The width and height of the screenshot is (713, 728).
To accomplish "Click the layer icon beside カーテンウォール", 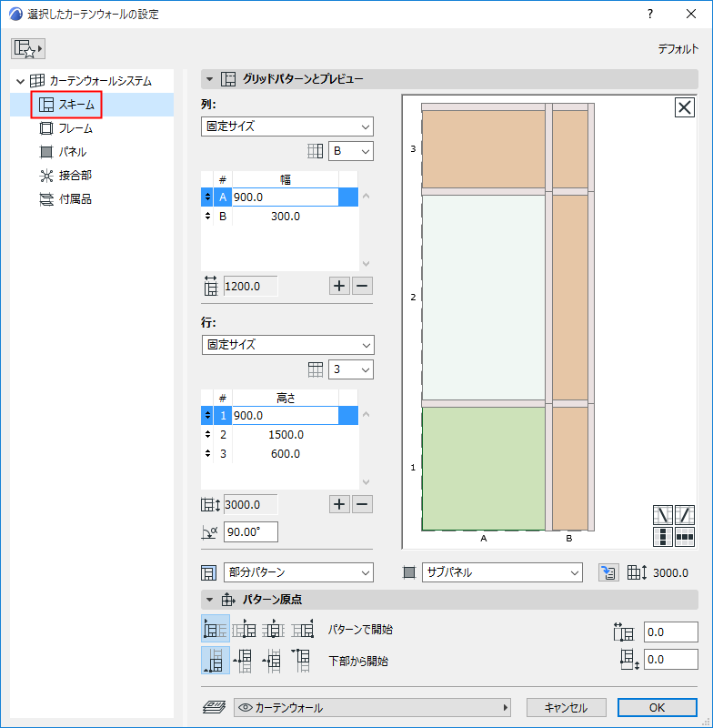I will tap(214, 708).
